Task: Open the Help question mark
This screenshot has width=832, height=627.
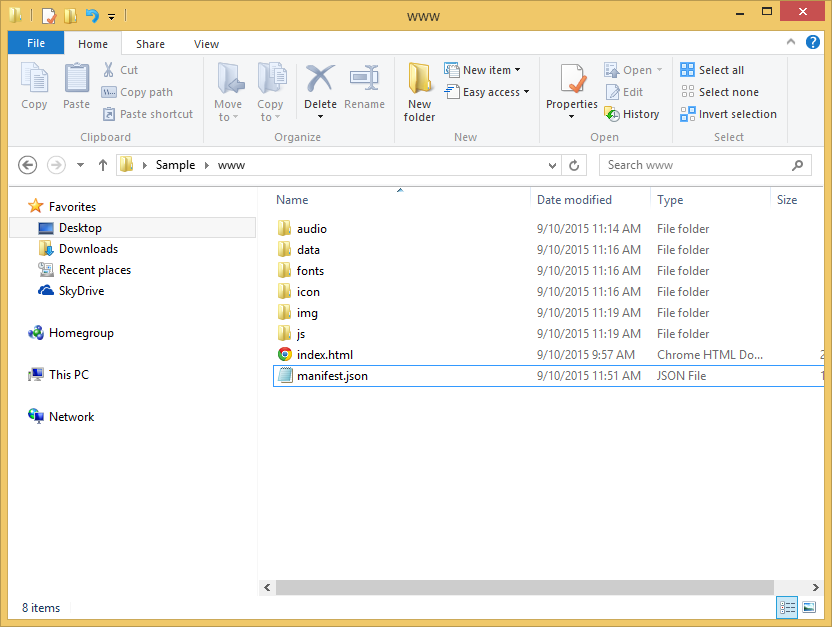Action: (x=812, y=42)
